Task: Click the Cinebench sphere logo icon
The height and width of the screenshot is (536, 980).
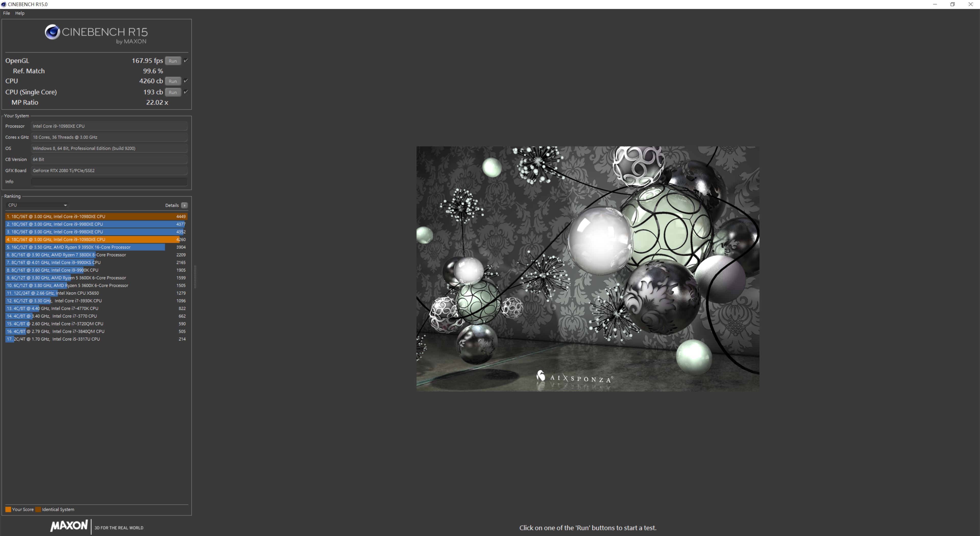Action: point(52,32)
